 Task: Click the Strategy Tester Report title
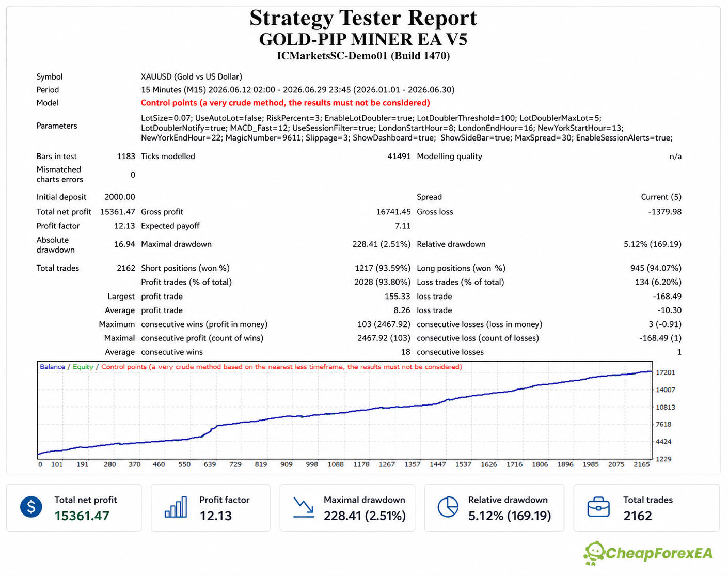363,18
